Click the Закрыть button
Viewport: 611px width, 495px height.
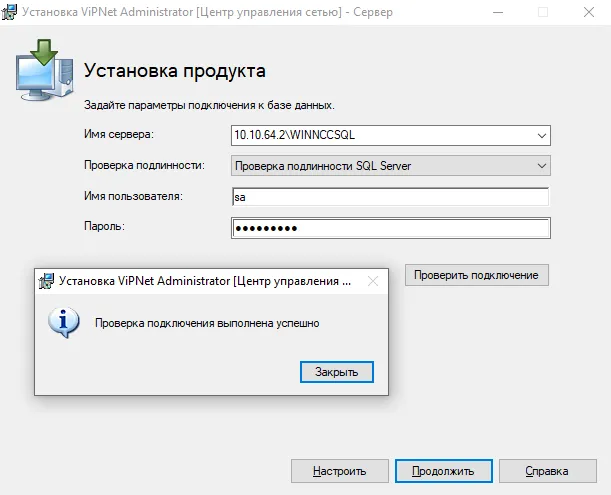pos(337,372)
